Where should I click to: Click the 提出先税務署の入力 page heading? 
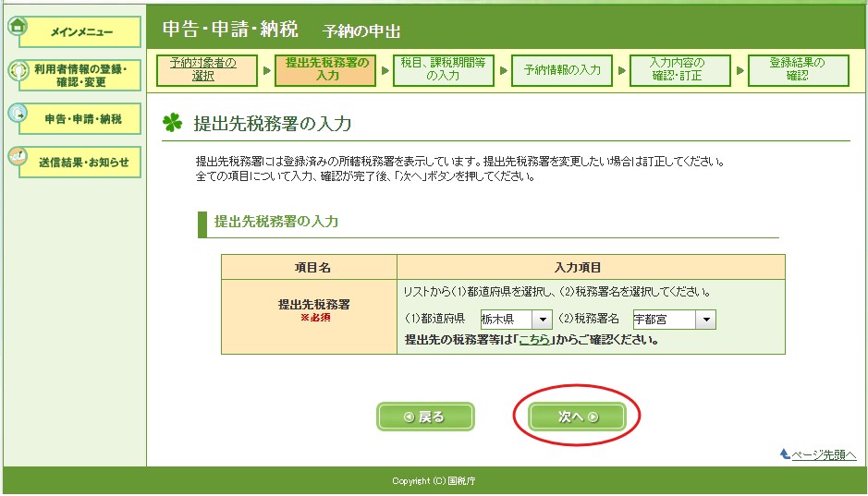(272, 124)
